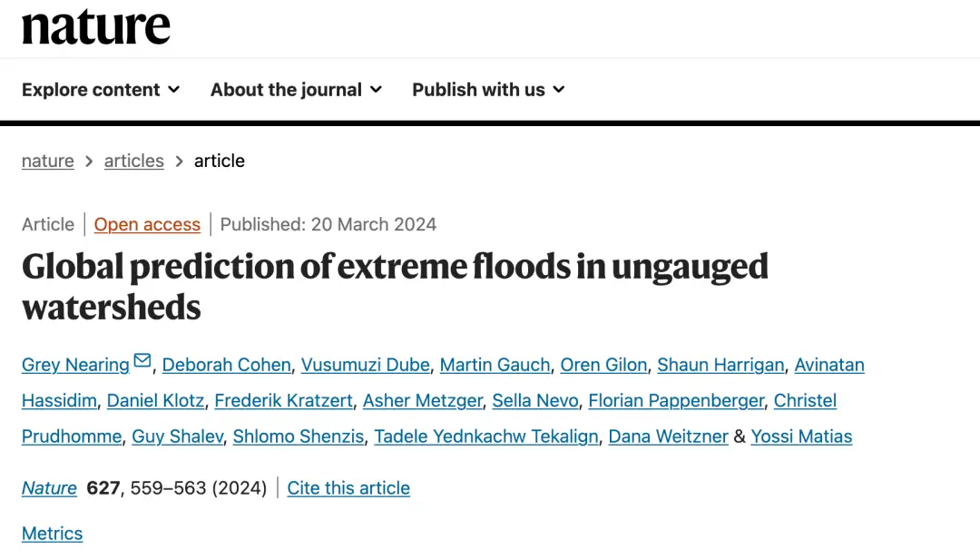Click author Yossi Matias

[x=801, y=436]
